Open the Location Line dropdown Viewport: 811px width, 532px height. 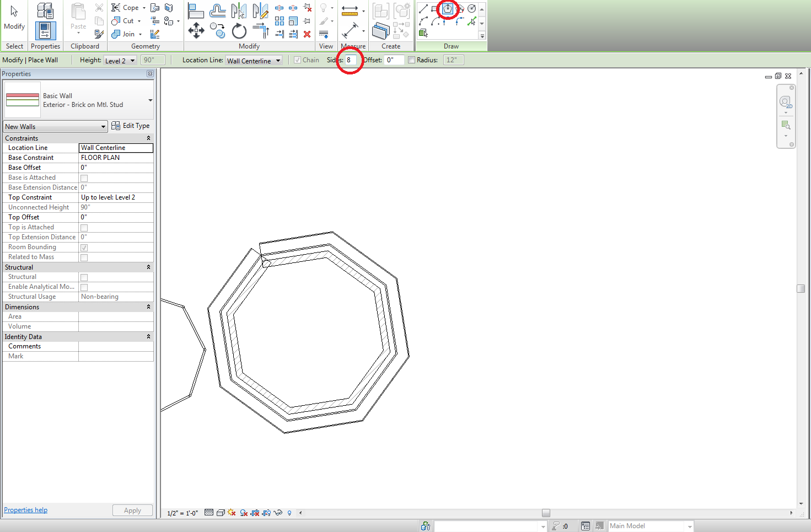254,61
